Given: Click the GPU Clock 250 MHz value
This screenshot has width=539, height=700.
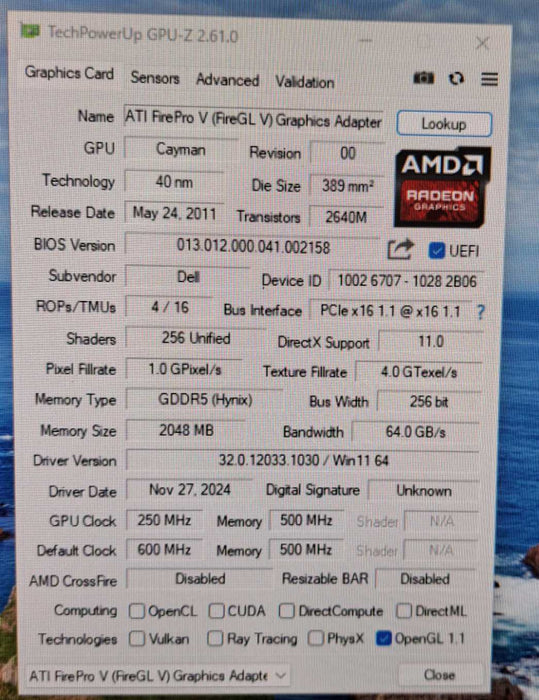Looking at the screenshot, I should pos(164,520).
